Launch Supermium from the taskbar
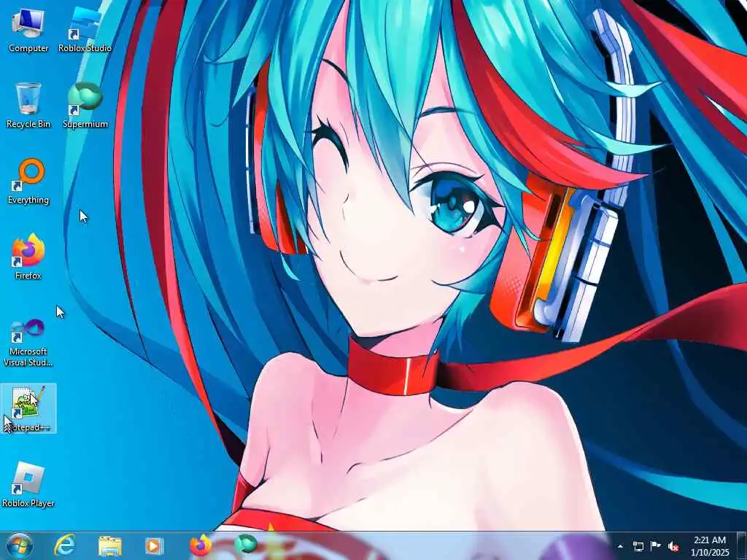Viewport: 747px width, 560px height. pos(246,545)
